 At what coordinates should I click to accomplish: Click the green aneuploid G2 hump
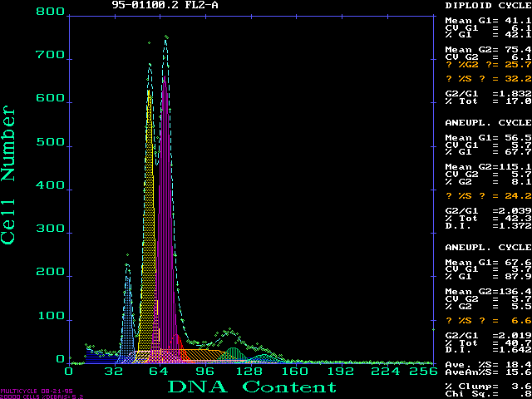pos(234,353)
